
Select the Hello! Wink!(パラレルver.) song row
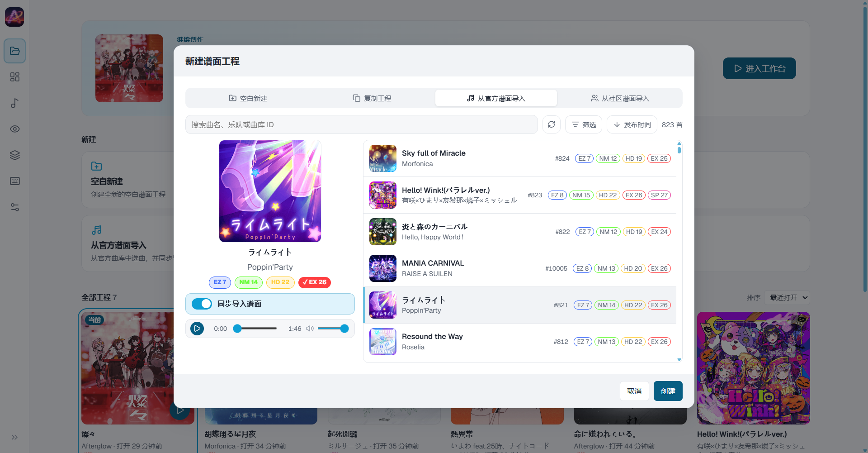click(520, 195)
